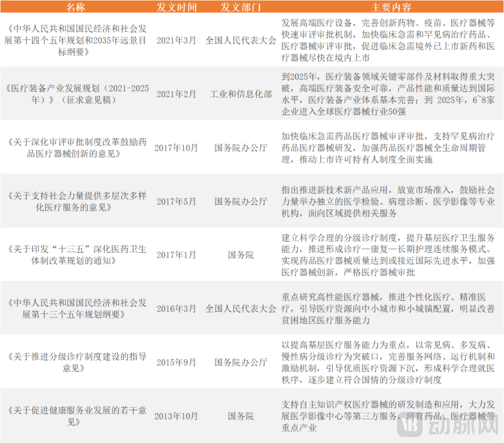Click the 工业和信息化部 department cell
The width and height of the screenshot is (504, 443).
point(240,94)
